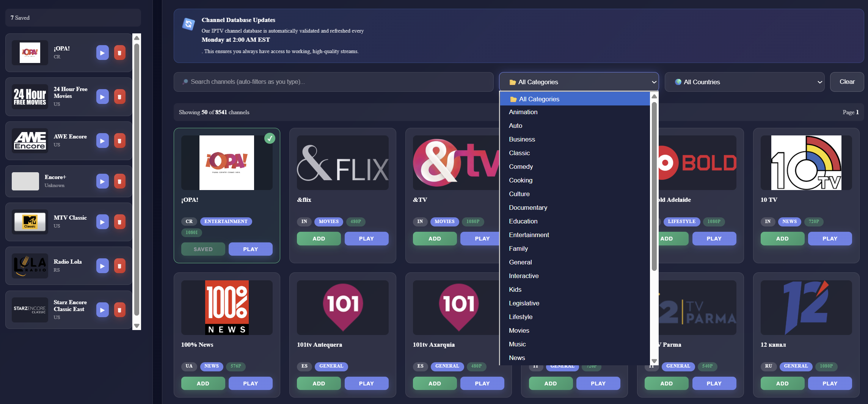Choose Documentary from the category list
This screenshot has height=404, width=868.
tap(528, 208)
